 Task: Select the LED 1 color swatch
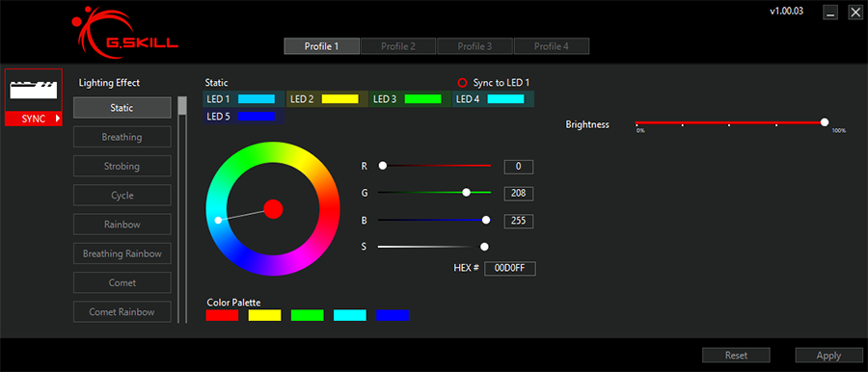(x=257, y=99)
